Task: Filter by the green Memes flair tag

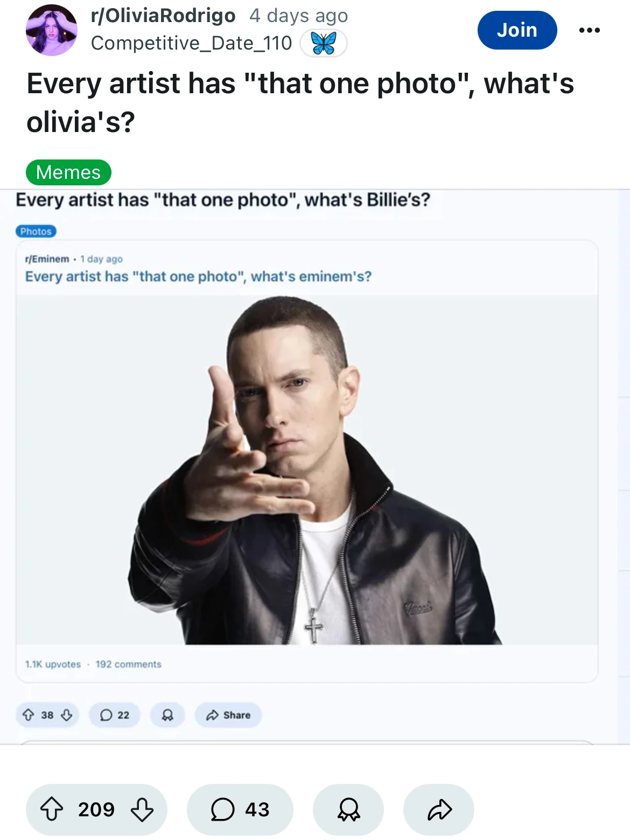Action: pos(68,172)
